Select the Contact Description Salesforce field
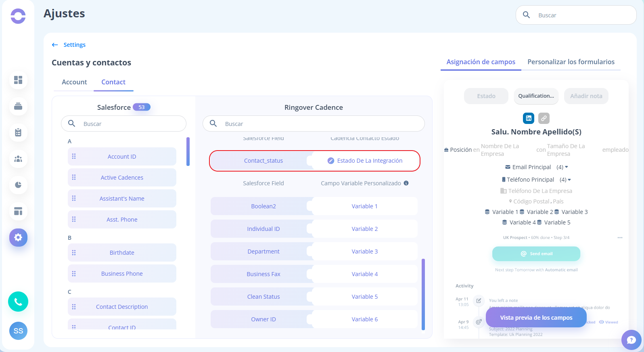 122,307
